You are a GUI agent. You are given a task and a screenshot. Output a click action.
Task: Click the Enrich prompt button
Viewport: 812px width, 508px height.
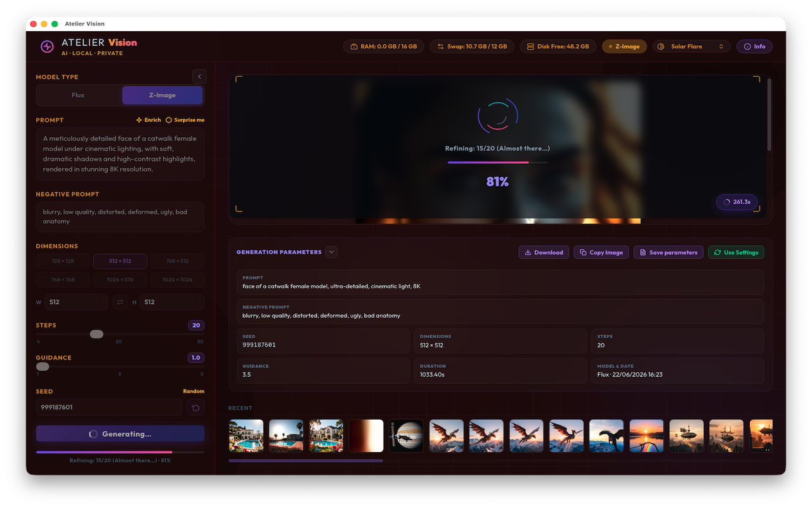point(148,120)
